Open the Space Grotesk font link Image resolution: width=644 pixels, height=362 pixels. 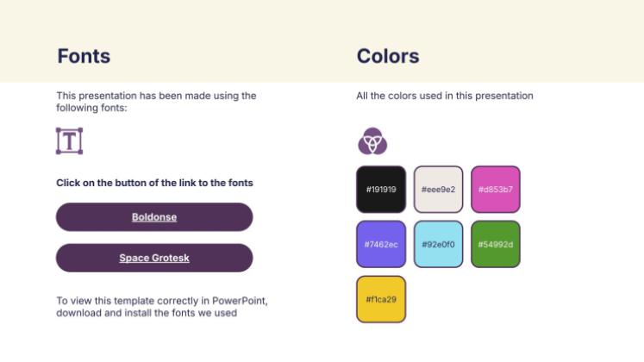pos(154,258)
